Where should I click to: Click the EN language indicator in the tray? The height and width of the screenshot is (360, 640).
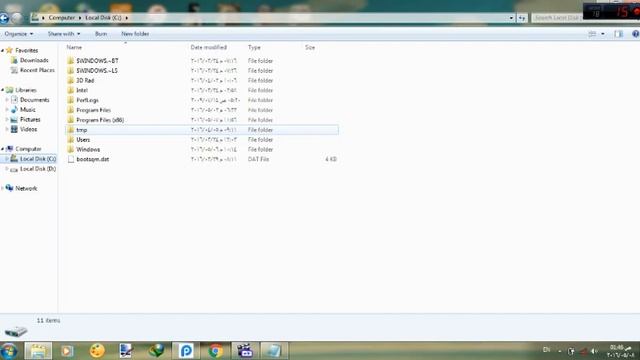(547, 350)
